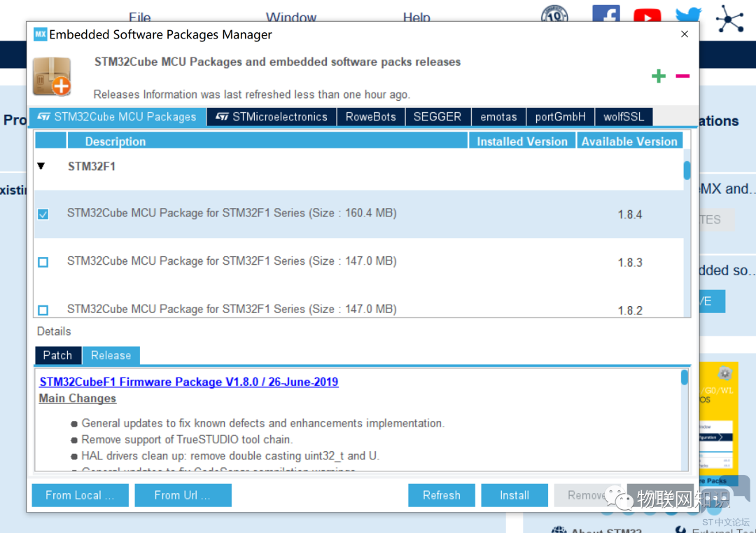
Task: Click the MX logo in dialog title
Action: click(x=41, y=34)
